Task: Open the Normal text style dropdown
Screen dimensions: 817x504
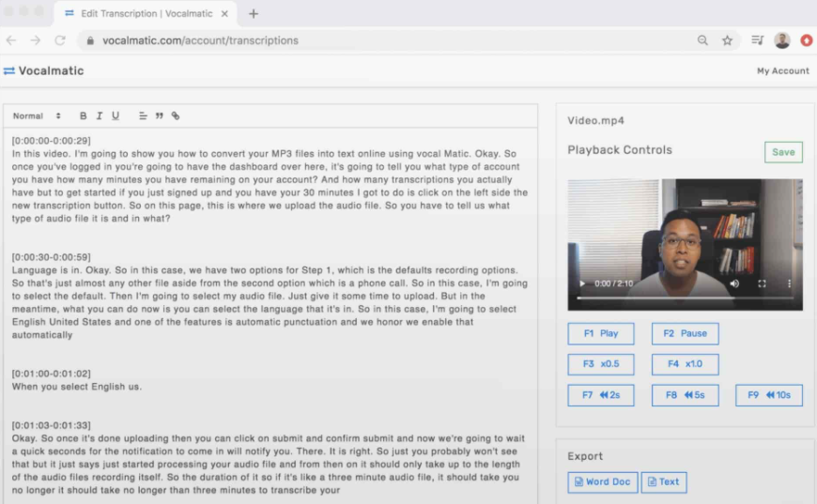Action: tap(37, 115)
